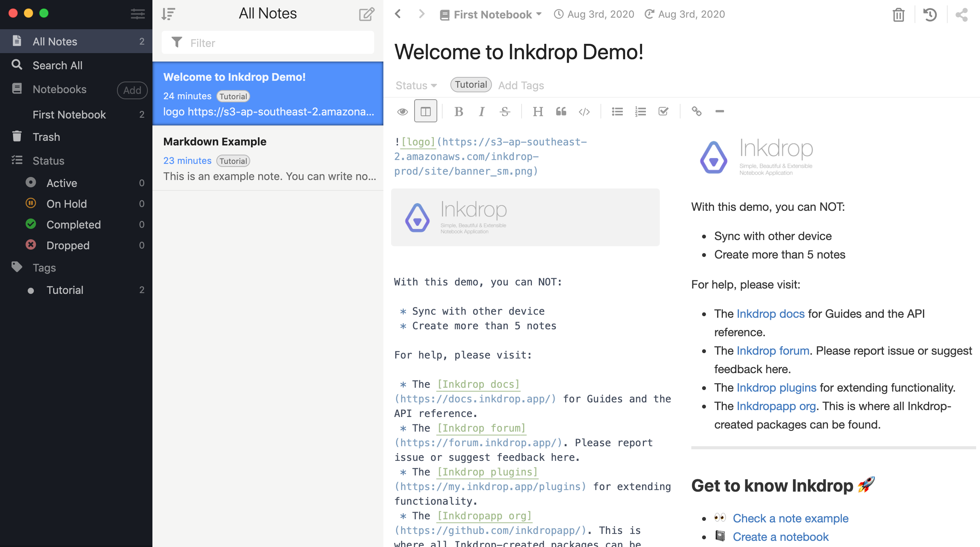Viewport: 980px width, 547px height.
Task: Open Search All from the sidebar
Action: (57, 65)
